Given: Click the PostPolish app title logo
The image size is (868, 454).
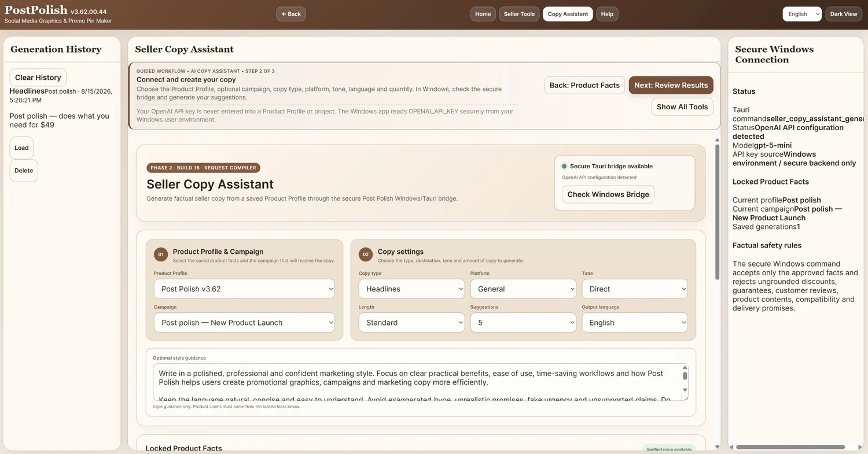Looking at the screenshot, I should (35, 10).
